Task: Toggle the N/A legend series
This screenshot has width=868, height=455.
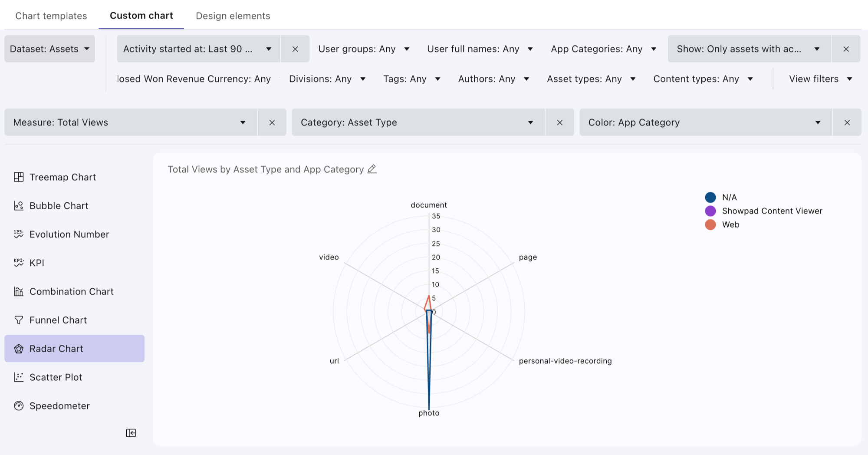Action: 721,198
